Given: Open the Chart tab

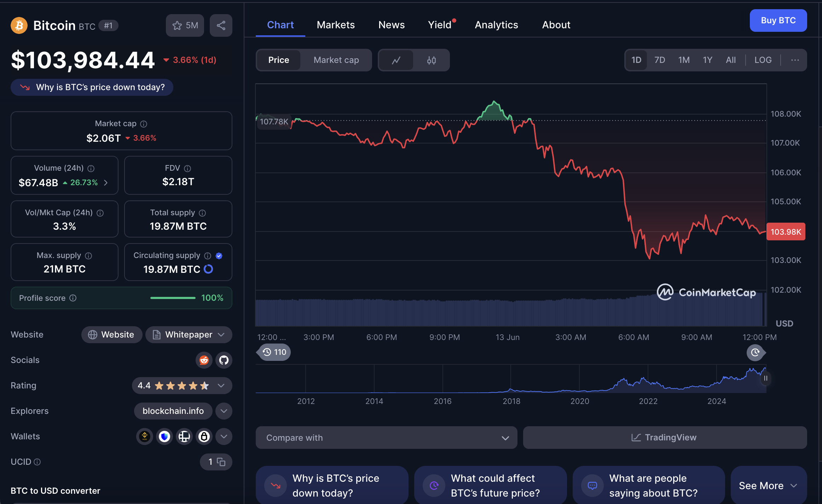Looking at the screenshot, I should pyautogui.click(x=280, y=25).
